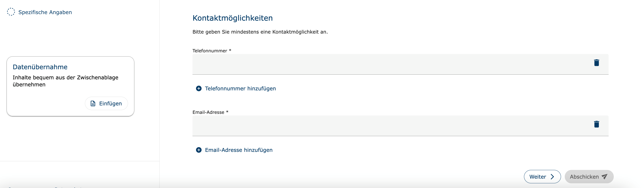Remove the Email-Adresse entry via the trash icon
The image size is (644, 188).
point(596,124)
